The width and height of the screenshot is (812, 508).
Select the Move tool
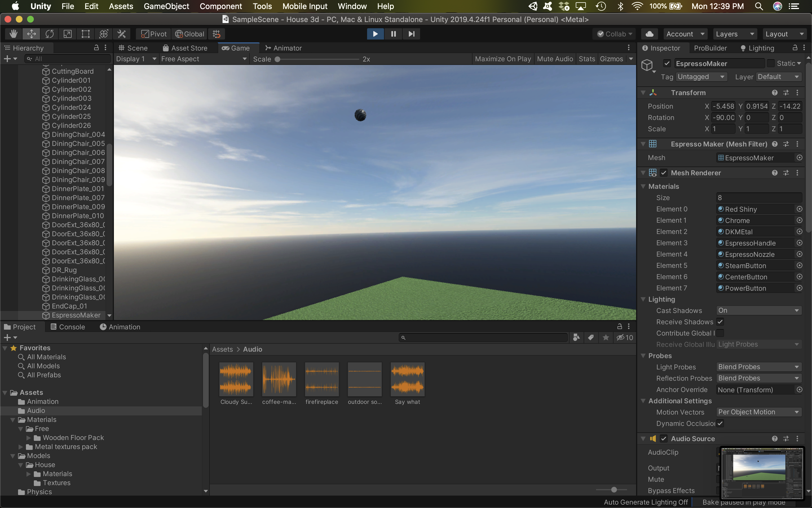pyautogui.click(x=32, y=34)
